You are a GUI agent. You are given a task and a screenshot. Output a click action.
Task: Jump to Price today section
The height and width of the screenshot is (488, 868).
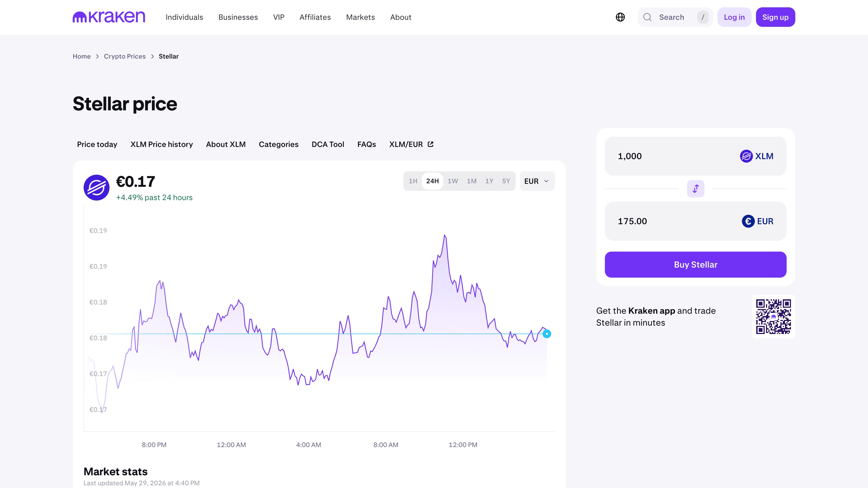pyautogui.click(x=97, y=144)
